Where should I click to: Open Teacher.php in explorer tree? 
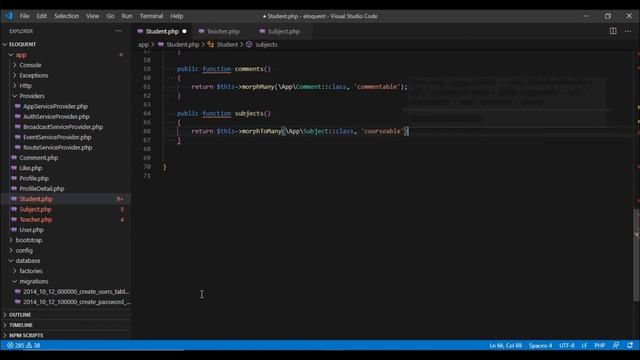pos(36,220)
